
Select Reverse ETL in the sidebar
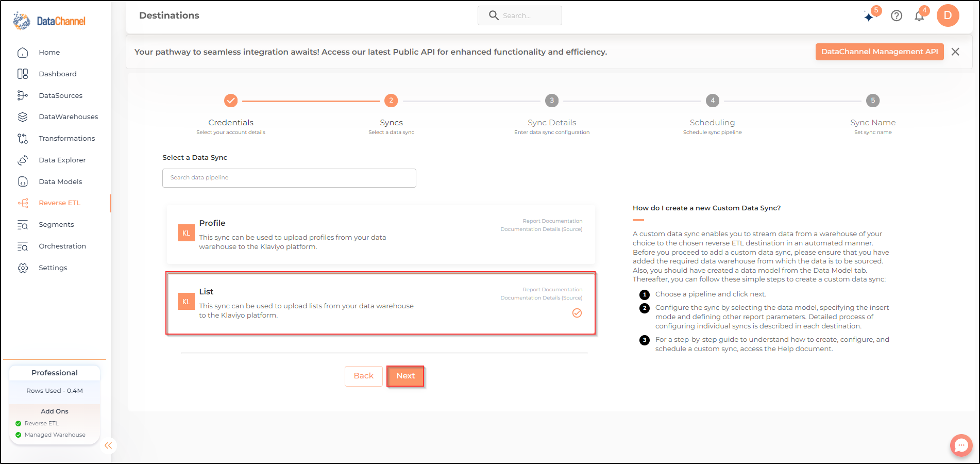click(59, 203)
